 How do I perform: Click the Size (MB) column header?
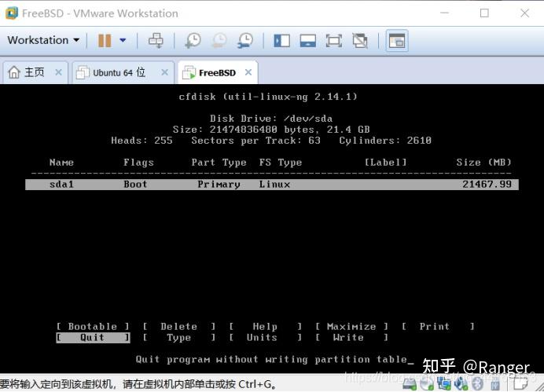tap(483, 163)
